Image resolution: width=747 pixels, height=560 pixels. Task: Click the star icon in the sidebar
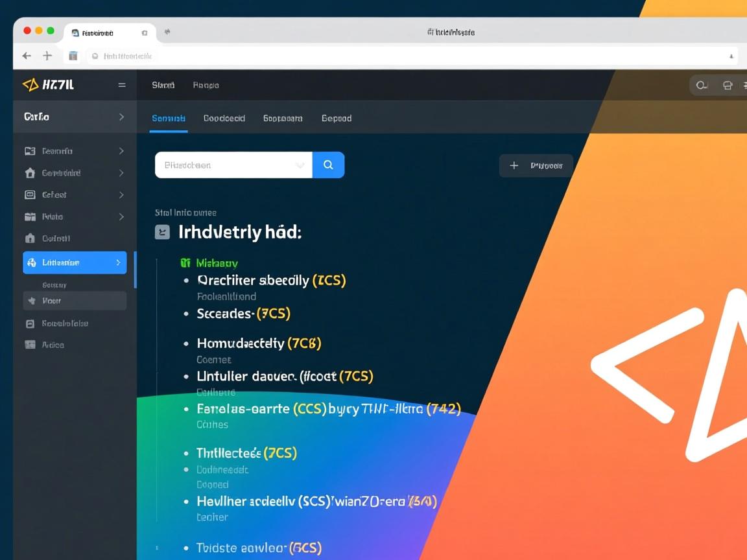30,301
